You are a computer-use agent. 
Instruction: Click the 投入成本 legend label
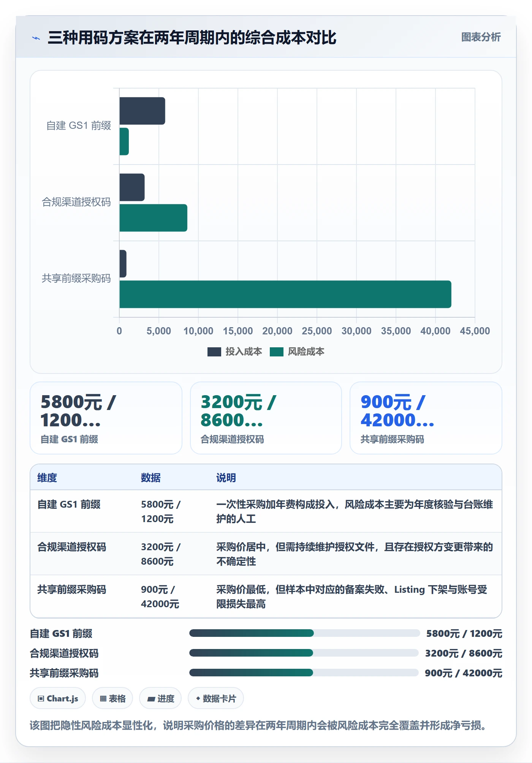pos(244,351)
